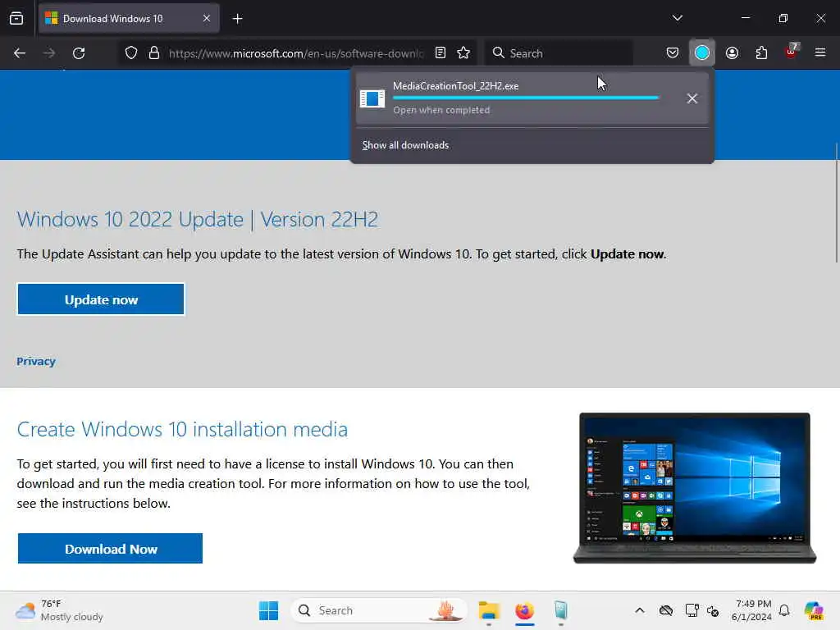This screenshot has width=840, height=630.
Task: Open Firefox application hamburger menu
Action: pos(819,52)
